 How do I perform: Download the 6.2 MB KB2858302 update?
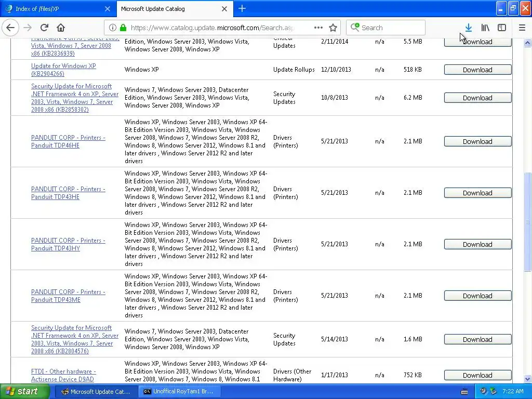(x=478, y=98)
